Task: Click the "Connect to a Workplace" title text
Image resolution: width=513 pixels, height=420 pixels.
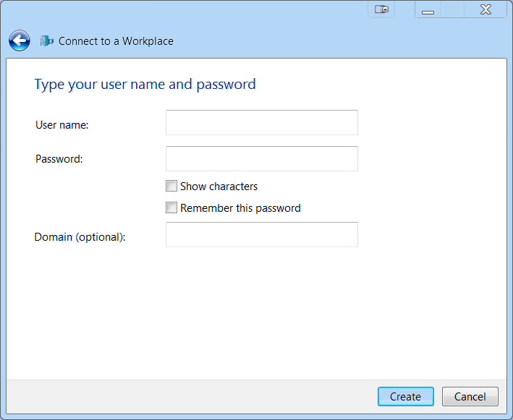Action: 116,41
